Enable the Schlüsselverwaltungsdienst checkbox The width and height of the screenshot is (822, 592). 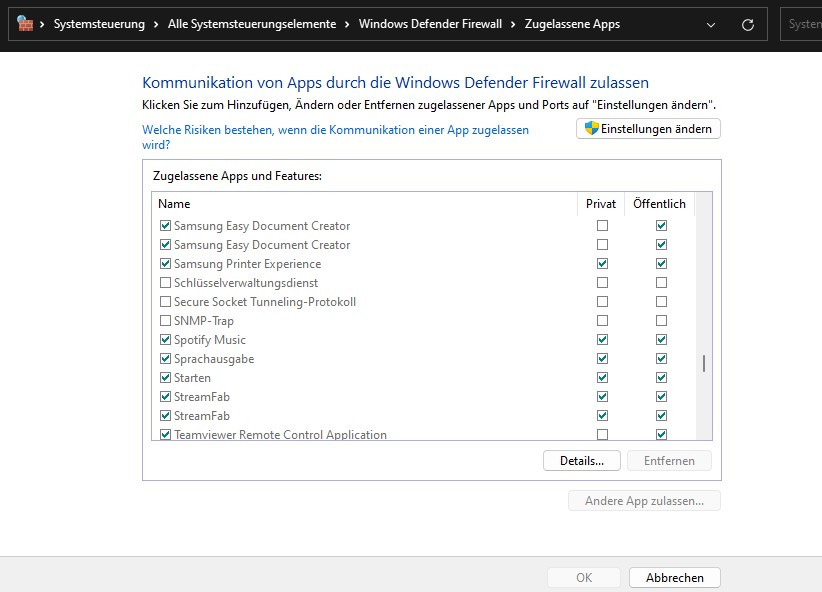pos(165,283)
